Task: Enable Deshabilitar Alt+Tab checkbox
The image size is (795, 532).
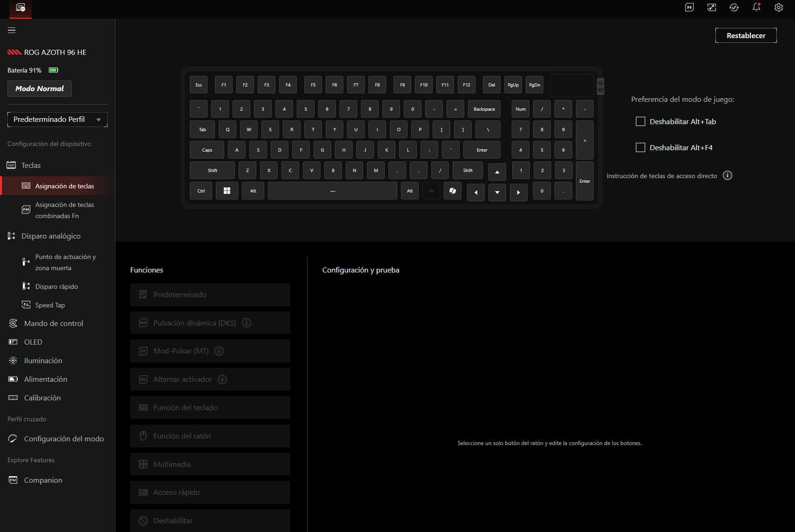Action: (x=641, y=121)
